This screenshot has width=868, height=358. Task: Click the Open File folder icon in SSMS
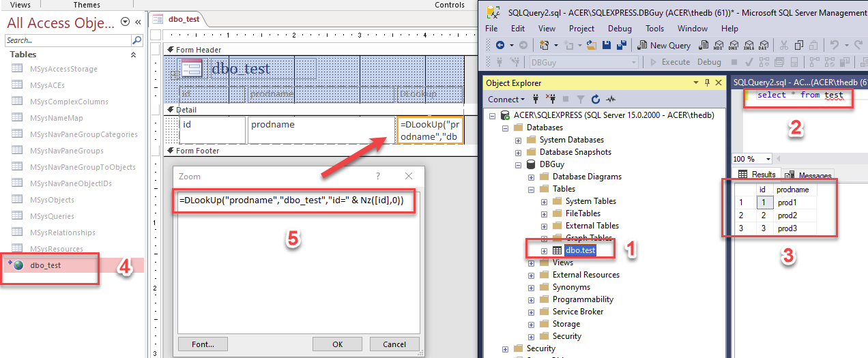592,45
